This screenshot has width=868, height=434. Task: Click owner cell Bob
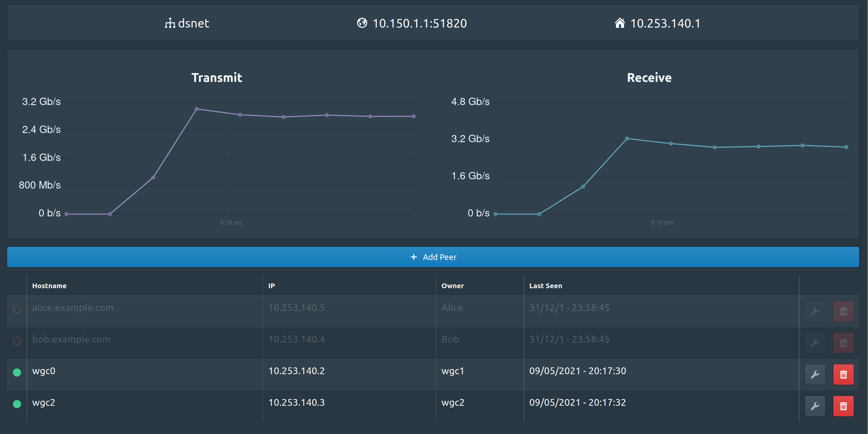(x=450, y=339)
